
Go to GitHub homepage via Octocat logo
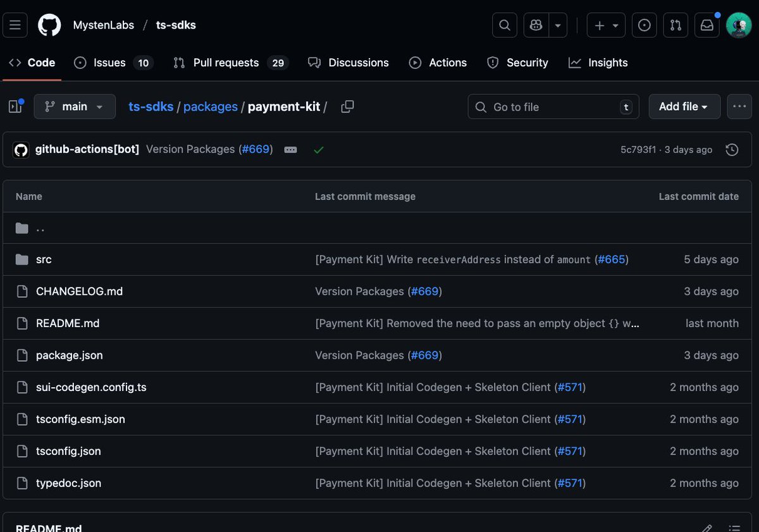click(x=49, y=25)
